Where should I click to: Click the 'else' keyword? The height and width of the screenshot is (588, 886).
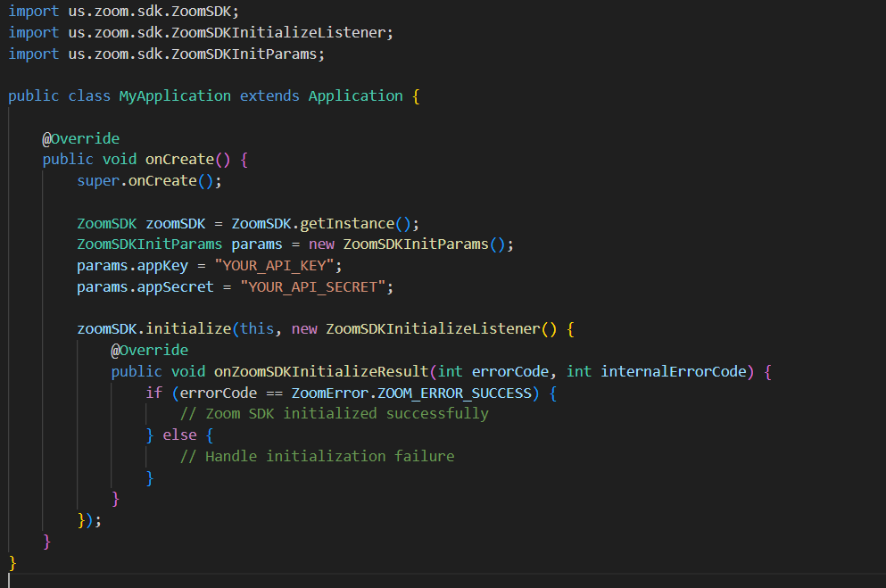179,435
